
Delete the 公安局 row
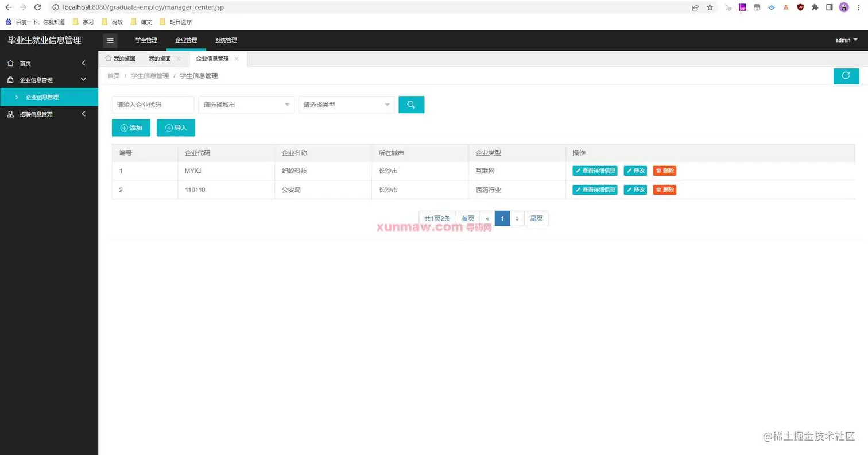665,190
